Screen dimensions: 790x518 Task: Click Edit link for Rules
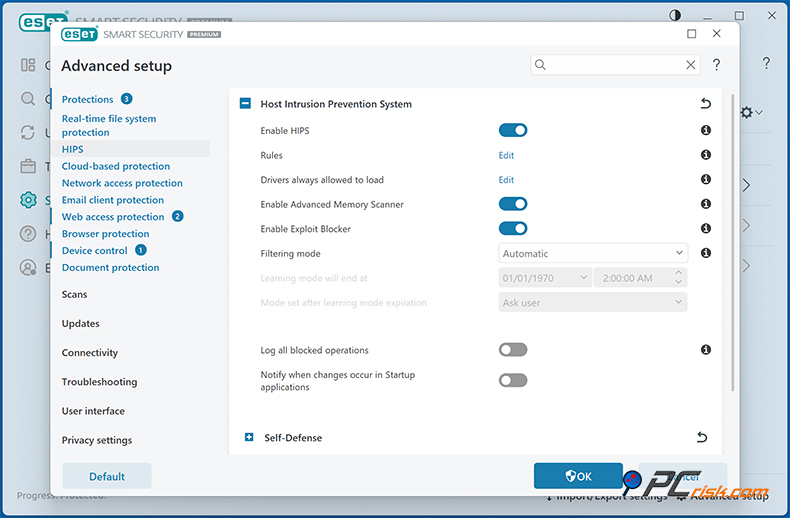click(x=506, y=155)
